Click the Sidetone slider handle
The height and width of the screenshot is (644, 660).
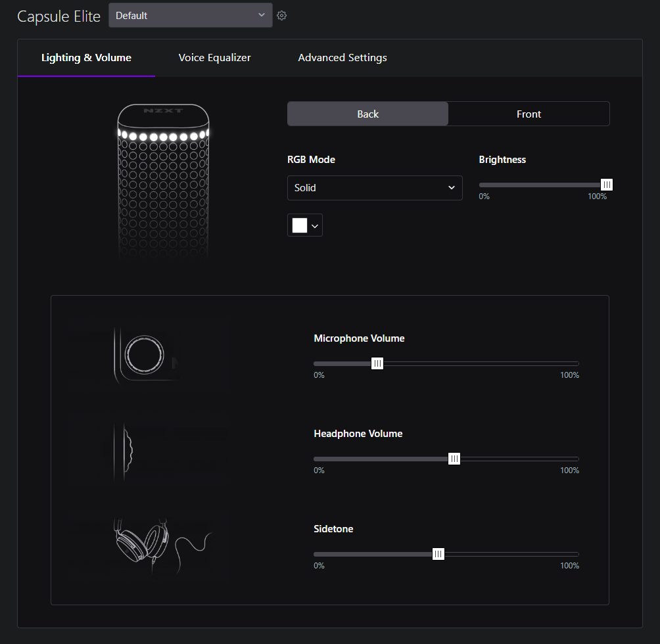[x=438, y=554]
